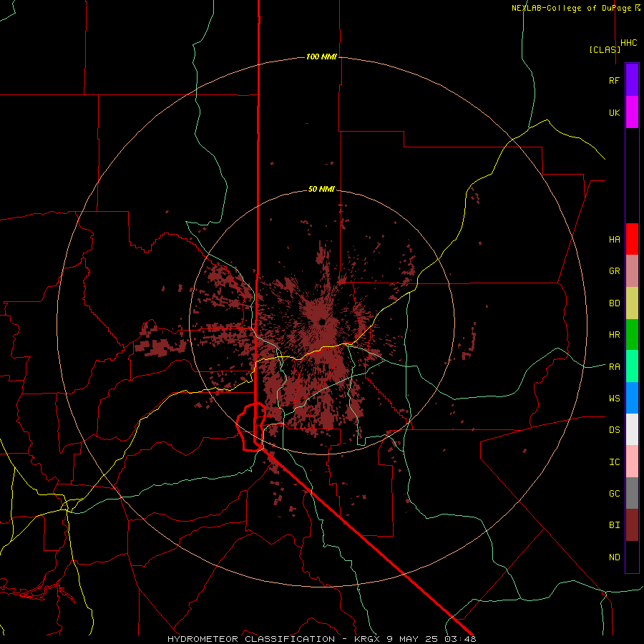Viewport: 644px width, 644px height.
Task: Click the RF purple legend swatch
Action: click(x=632, y=80)
